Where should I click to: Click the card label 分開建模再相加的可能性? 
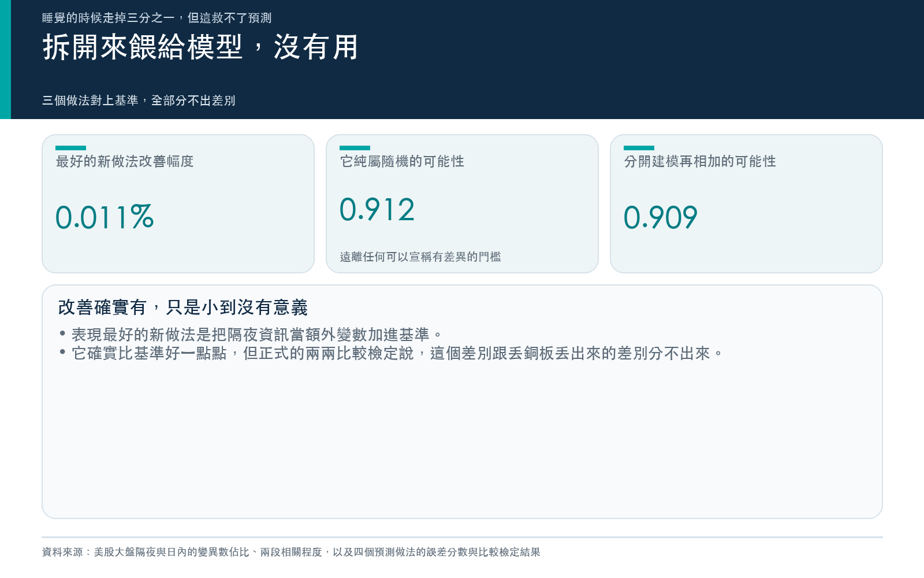click(x=700, y=161)
